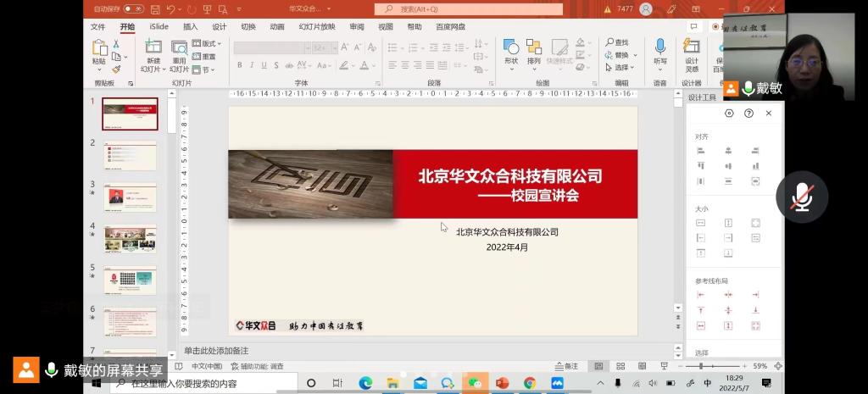Click the text highlight color pen
868x394 pixels.
tap(344, 65)
